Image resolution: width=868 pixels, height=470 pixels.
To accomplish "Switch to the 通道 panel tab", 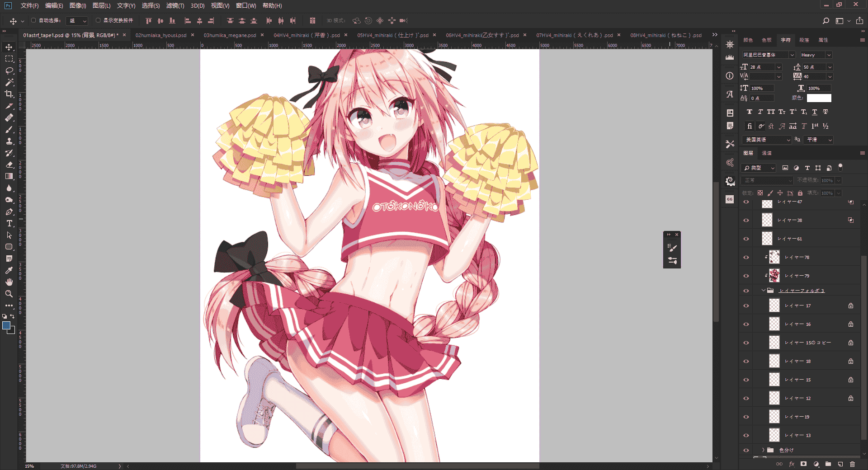I will [767, 153].
